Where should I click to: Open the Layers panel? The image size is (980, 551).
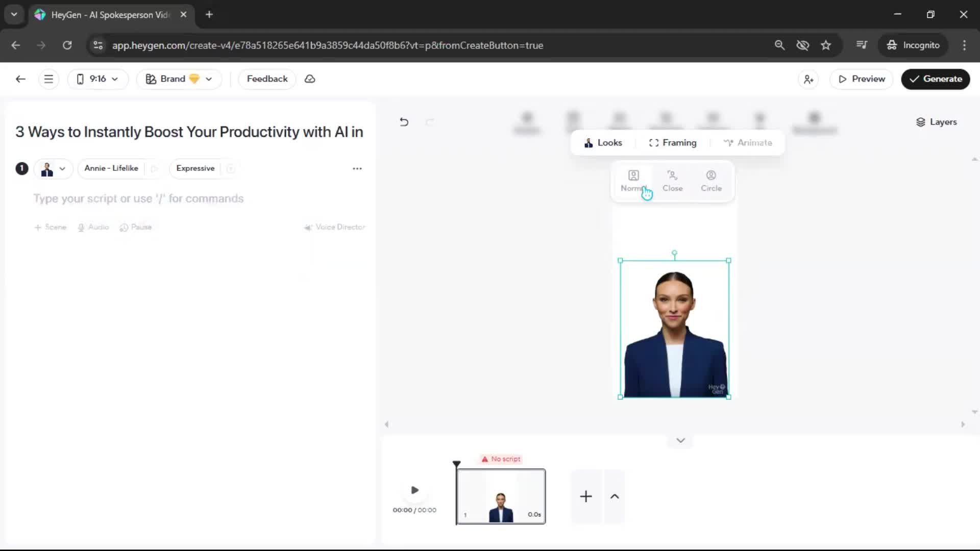[936, 122]
